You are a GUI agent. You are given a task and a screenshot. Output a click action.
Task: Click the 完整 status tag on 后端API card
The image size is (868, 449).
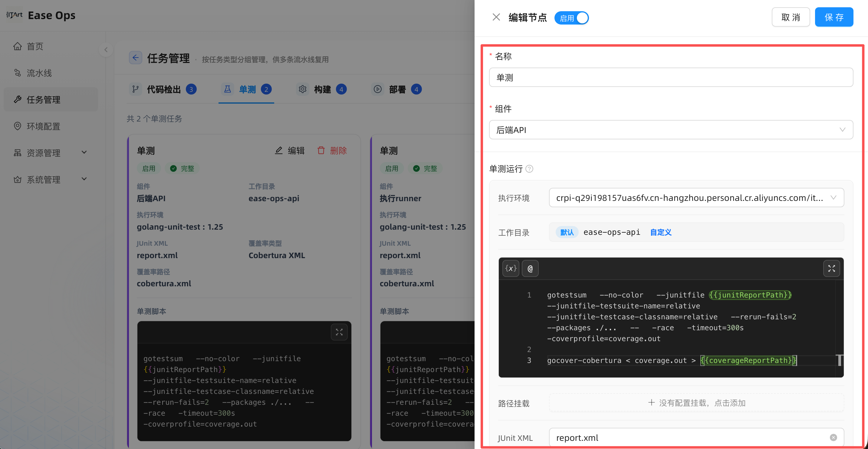coord(182,169)
